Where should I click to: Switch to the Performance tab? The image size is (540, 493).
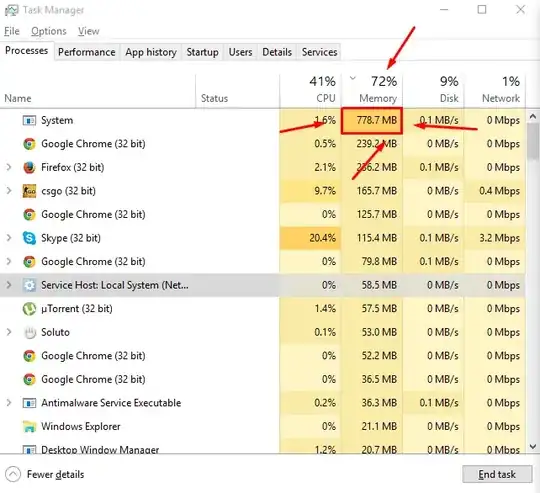pos(86,52)
